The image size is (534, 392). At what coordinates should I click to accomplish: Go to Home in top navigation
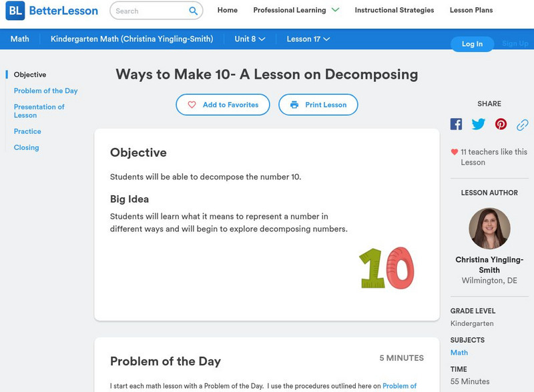[x=228, y=10]
